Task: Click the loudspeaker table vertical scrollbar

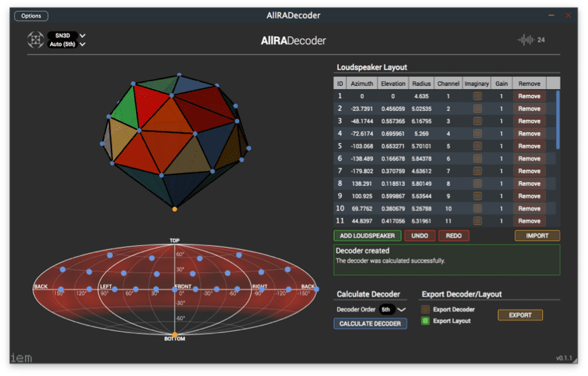Action: pyautogui.click(x=558, y=120)
